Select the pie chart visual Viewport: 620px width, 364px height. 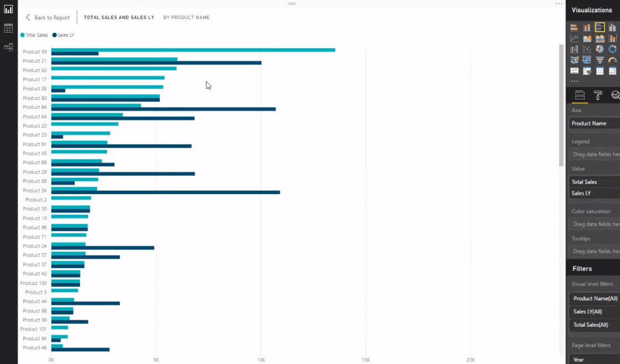coord(599,49)
